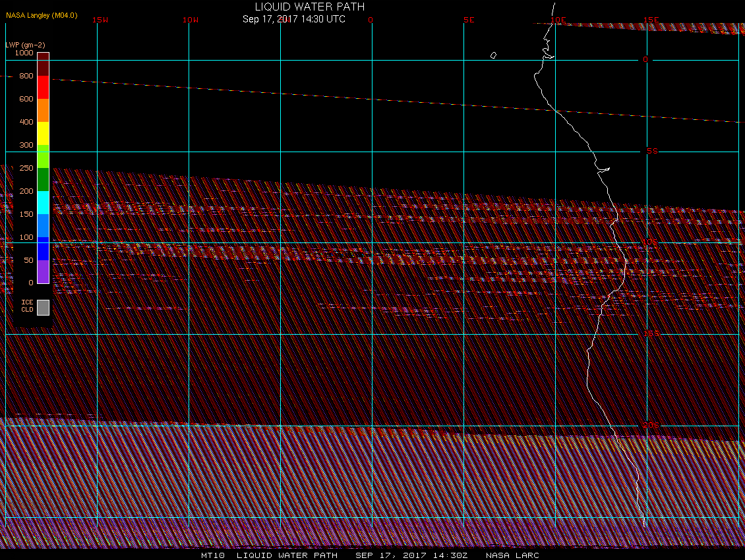Click the dark blue 50-100 legend swatch

click(x=44, y=248)
